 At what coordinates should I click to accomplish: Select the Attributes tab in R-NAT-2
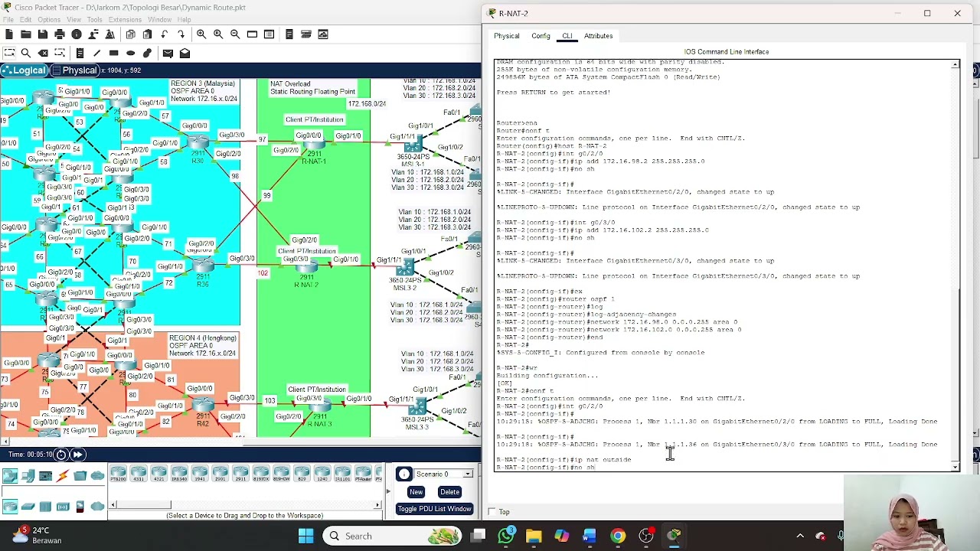point(598,36)
